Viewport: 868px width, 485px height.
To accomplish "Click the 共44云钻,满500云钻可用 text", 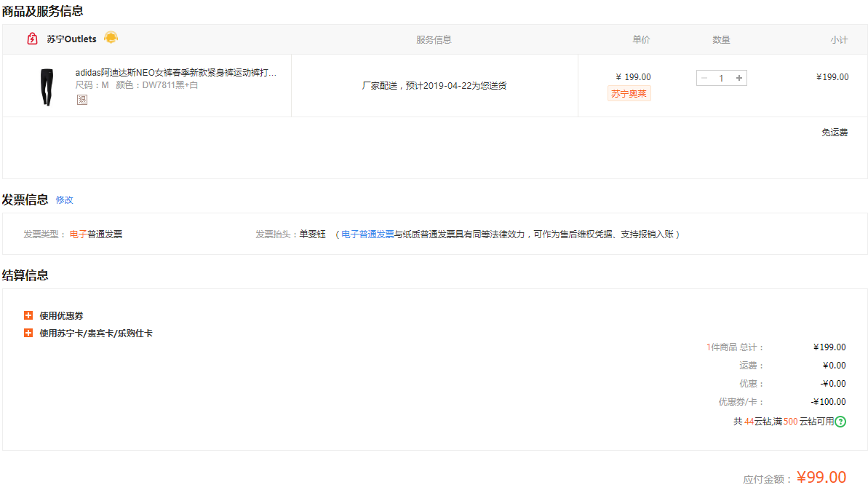I will tap(784, 422).
